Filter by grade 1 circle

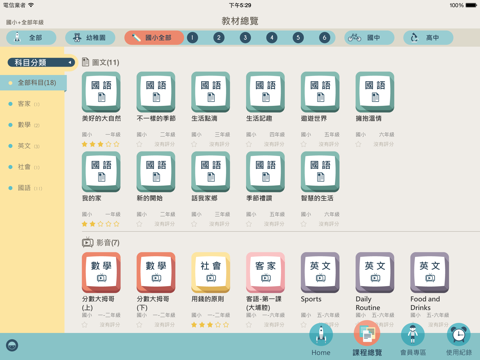tap(192, 38)
